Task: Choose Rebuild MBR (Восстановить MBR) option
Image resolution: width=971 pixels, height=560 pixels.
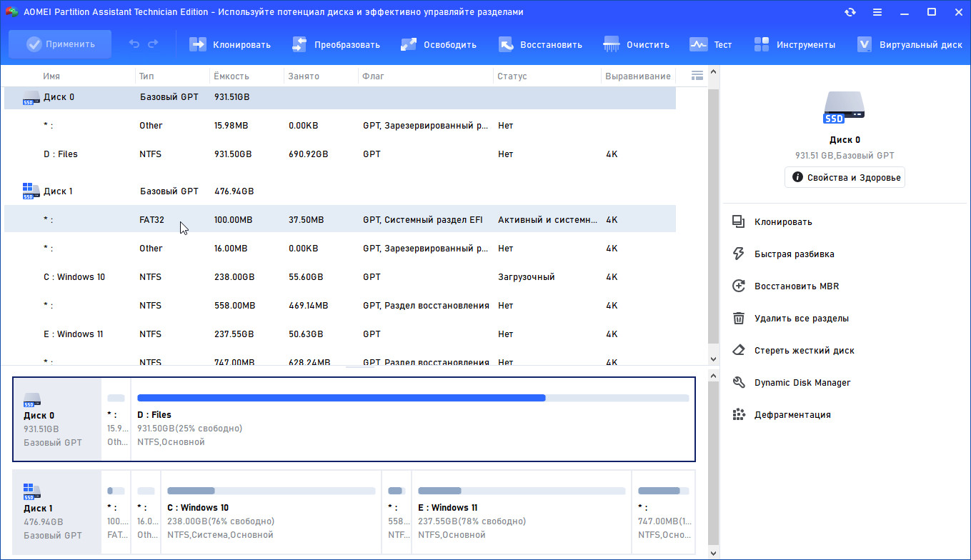Action: pos(796,286)
